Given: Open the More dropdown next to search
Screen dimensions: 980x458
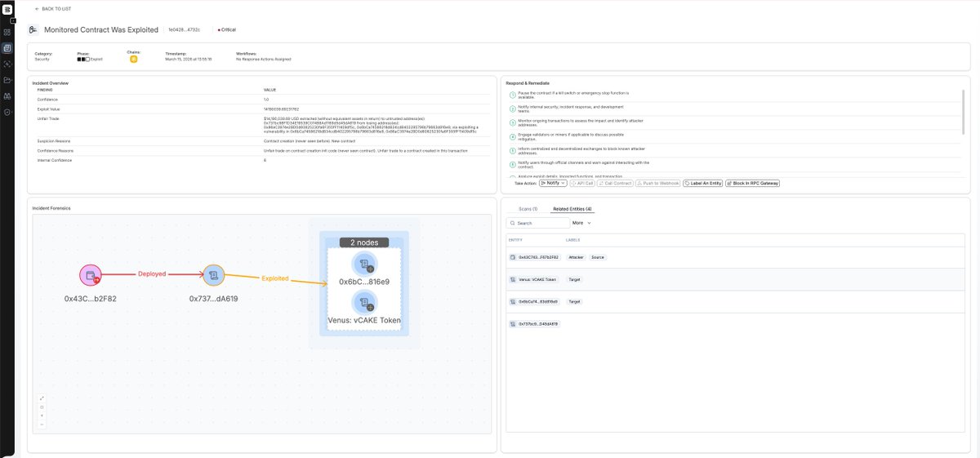Looking at the screenshot, I should click(581, 222).
